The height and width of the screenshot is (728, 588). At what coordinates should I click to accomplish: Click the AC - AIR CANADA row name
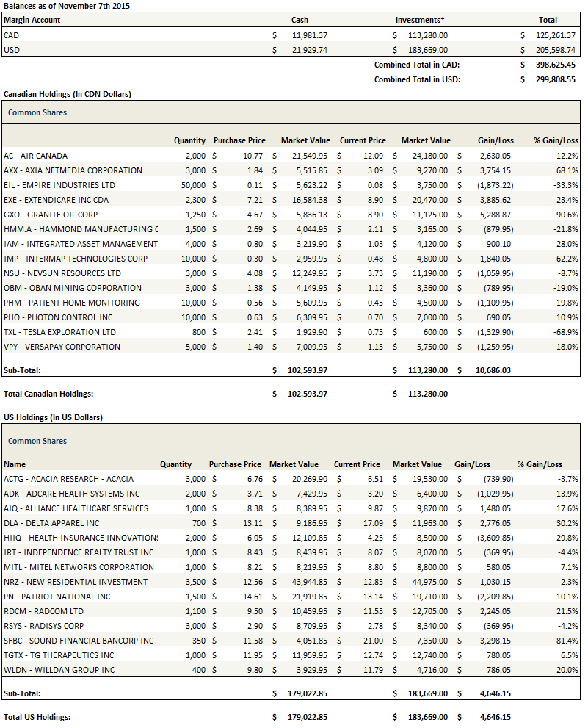coord(35,156)
